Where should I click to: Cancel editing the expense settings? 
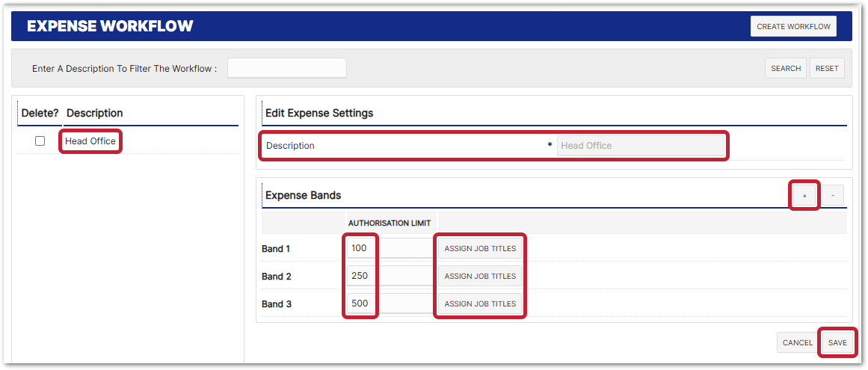[x=797, y=342]
